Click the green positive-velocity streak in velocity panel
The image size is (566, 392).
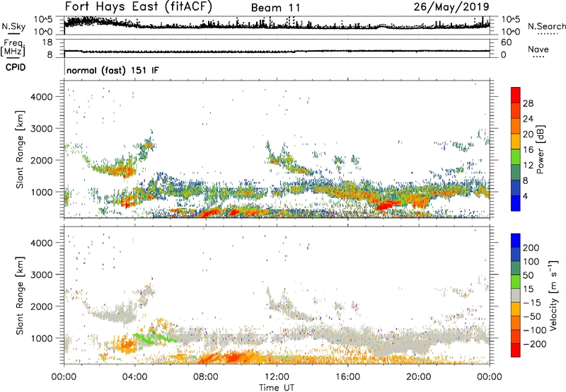pos(154,338)
